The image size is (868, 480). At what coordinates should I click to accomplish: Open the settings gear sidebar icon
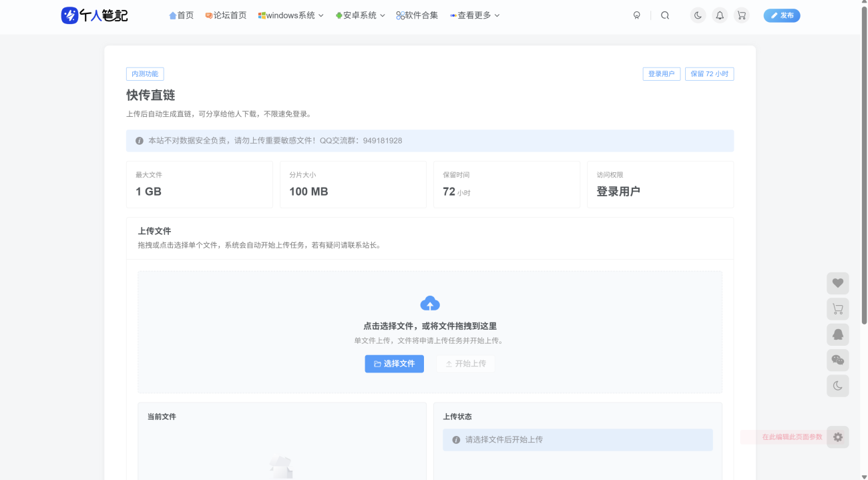[x=838, y=437]
